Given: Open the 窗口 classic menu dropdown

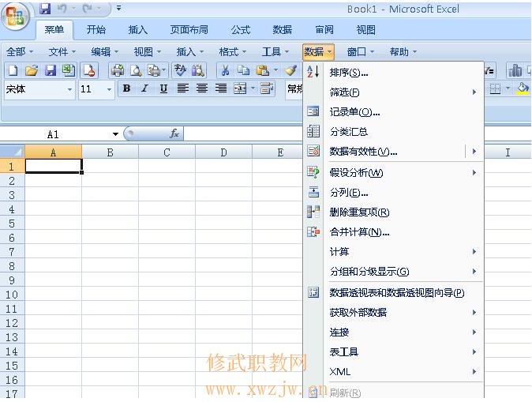Looking at the screenshot, I should click(360, 52).
